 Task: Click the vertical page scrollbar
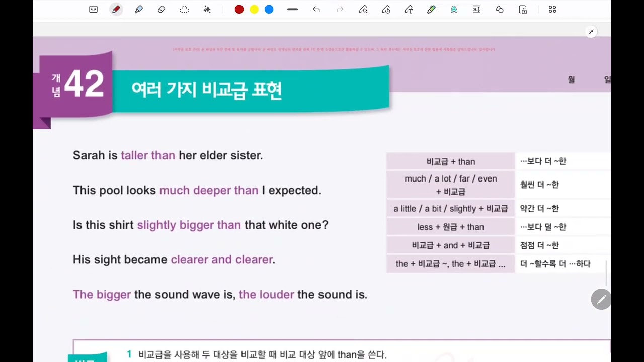coord(607,273)
